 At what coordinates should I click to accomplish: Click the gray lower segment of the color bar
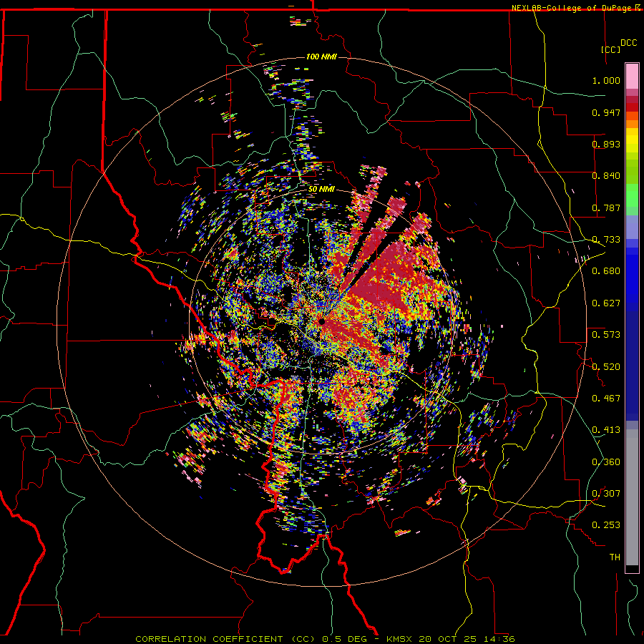tap(632, 497)
